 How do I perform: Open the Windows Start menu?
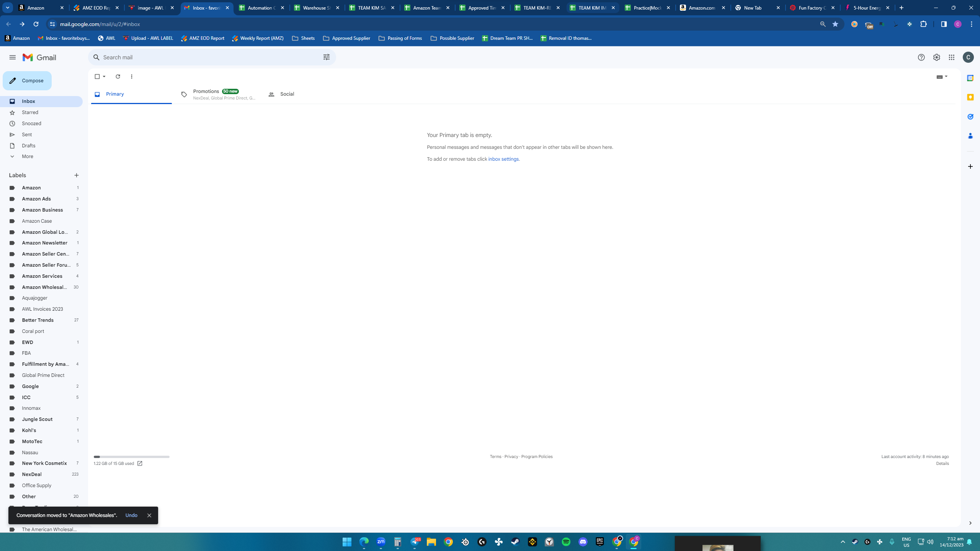347,542
